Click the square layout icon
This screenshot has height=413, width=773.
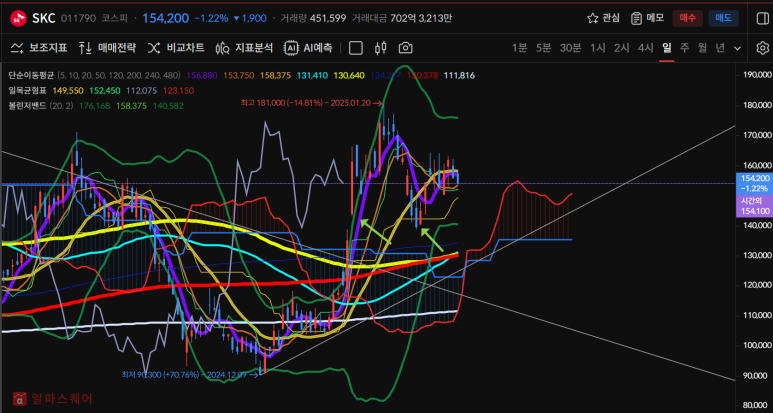pos(355,48)
